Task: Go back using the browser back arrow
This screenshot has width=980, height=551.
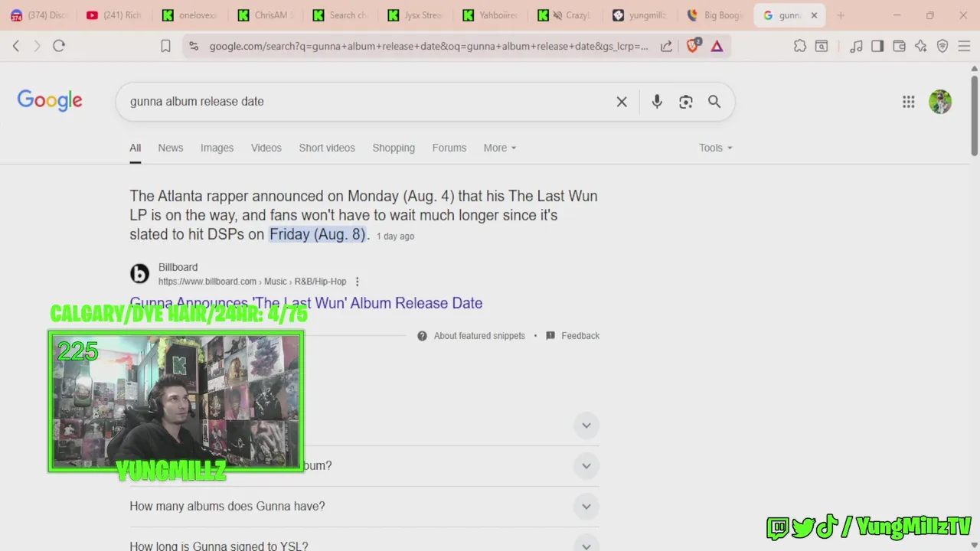Action: 16,46
